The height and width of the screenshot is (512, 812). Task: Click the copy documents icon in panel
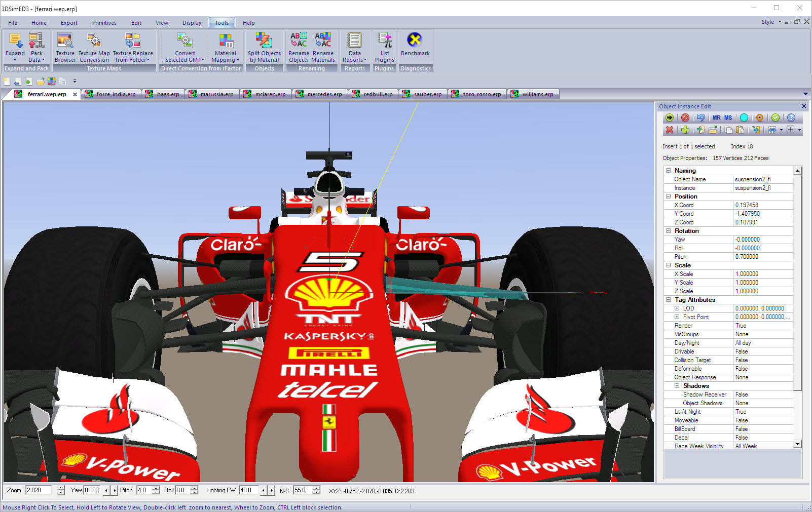point(728,130)
